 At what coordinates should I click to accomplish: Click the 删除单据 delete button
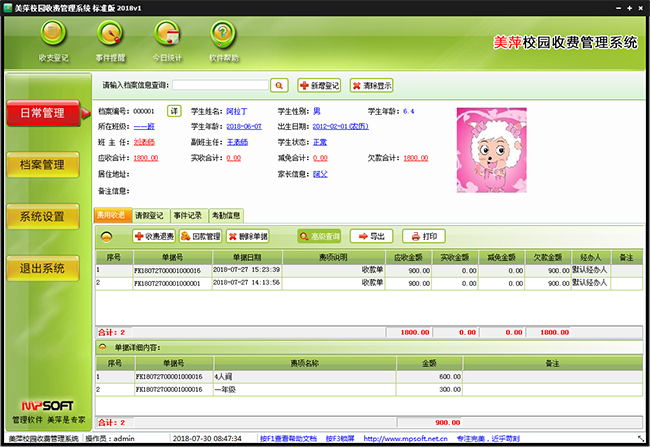[247, 236]
